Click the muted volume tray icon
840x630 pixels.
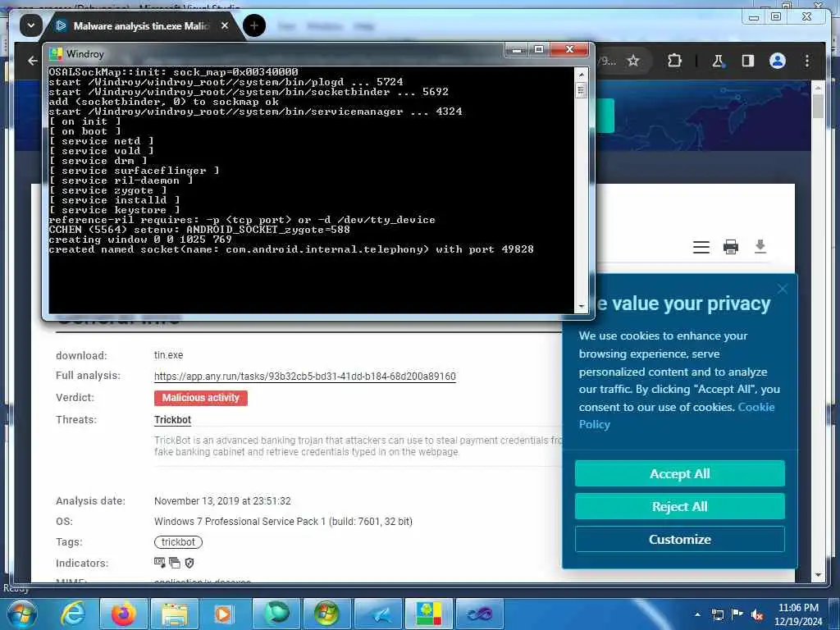coord(756,615)
